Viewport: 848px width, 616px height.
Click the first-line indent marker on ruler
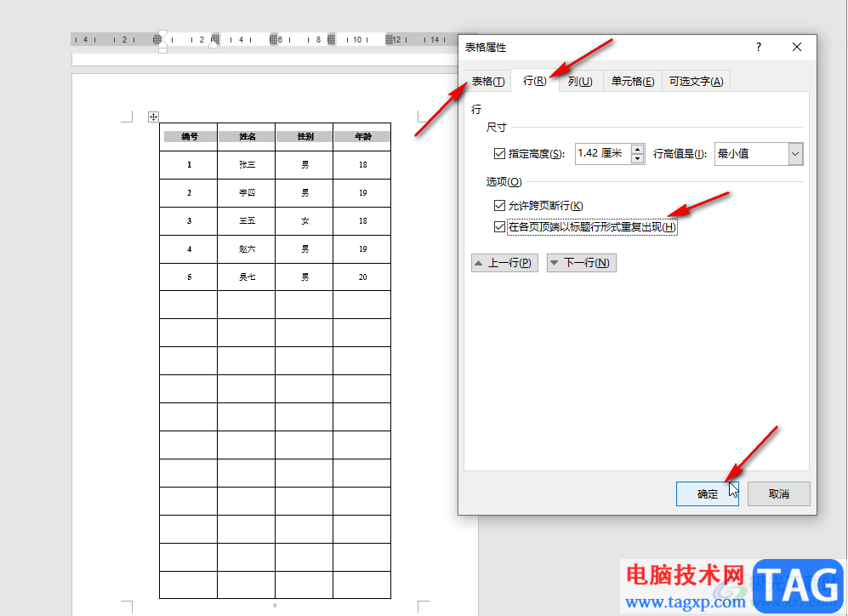(x=162, y=34)
